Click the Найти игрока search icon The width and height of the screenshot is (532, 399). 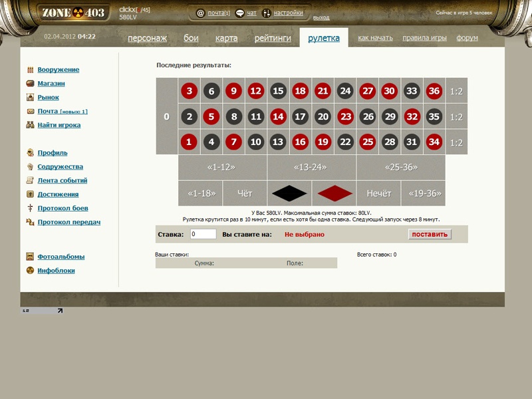[30, 125]
